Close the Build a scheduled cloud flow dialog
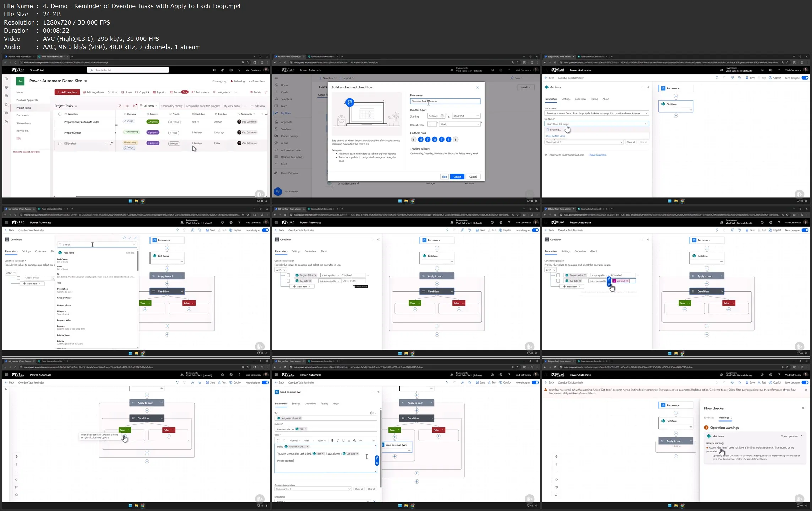This screenshot has height=511, width=812. coord(478,87)
